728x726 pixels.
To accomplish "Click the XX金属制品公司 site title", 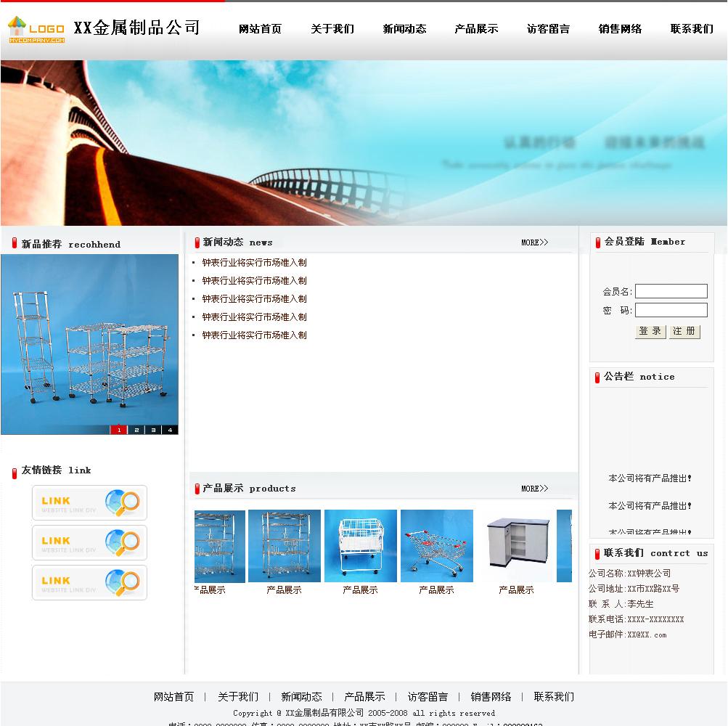I will (x=137, y=28).
